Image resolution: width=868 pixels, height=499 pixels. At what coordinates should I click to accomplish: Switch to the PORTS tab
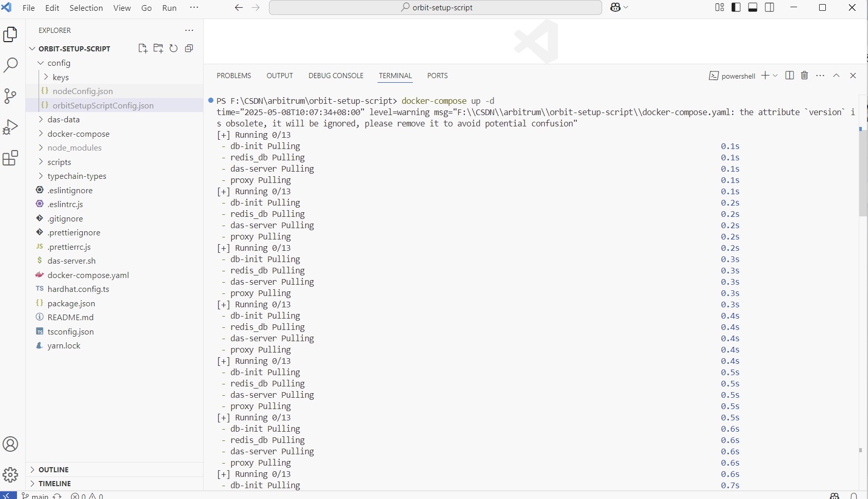[438, 76]
